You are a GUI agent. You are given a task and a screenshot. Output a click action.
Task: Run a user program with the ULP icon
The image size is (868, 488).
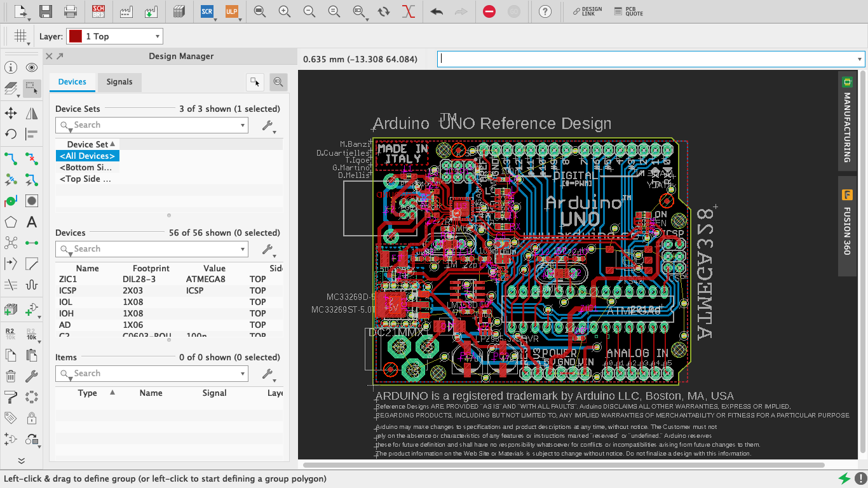(x=231, y=11)
